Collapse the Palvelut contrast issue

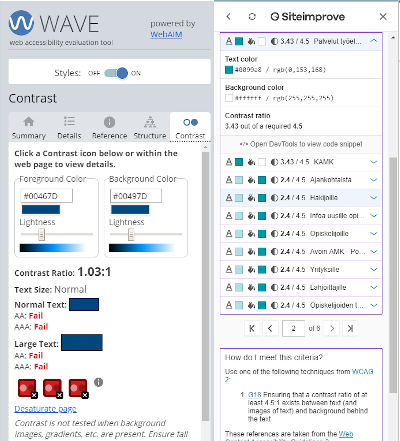pyautogui.click(x=373, y=41)
